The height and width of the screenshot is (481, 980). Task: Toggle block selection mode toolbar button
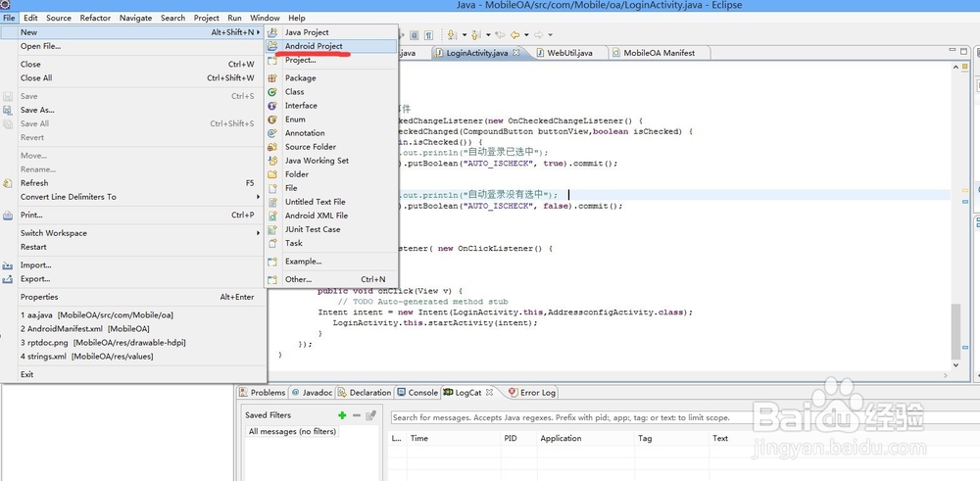pos(414,35)
